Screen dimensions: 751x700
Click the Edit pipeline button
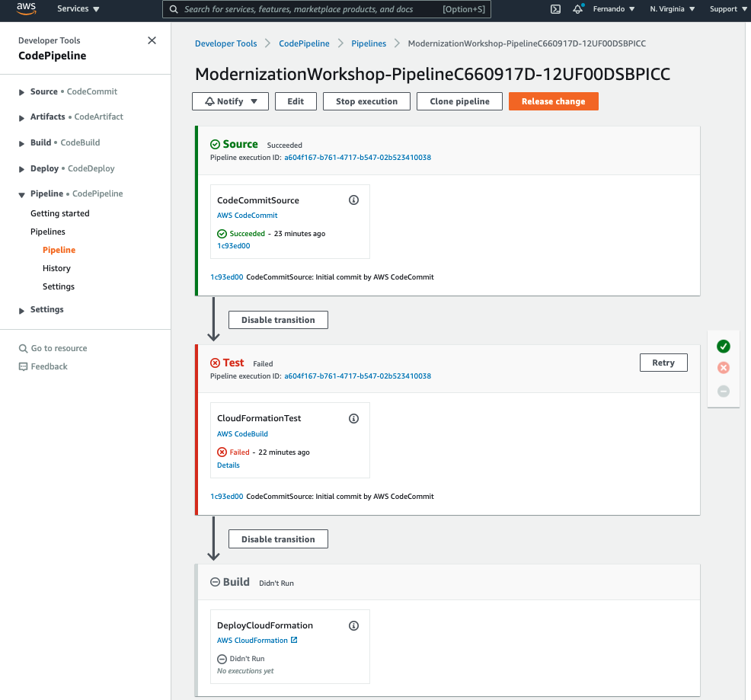(x=296, y=101)
